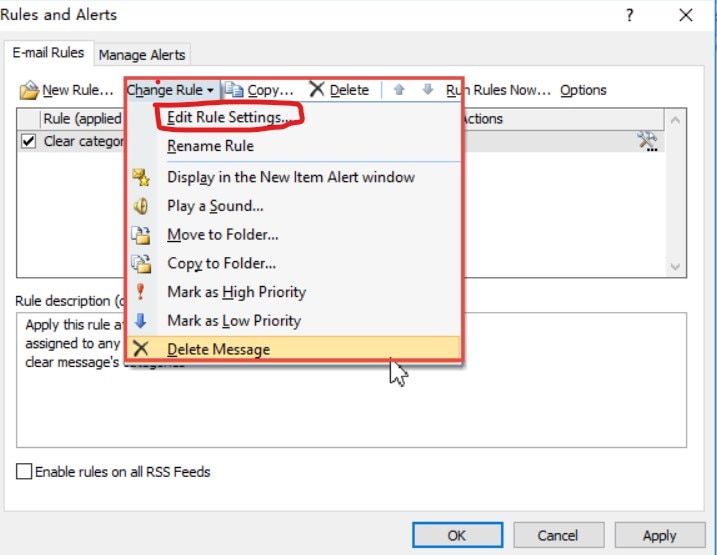Move rule down with the down arrow

point(428,89)
